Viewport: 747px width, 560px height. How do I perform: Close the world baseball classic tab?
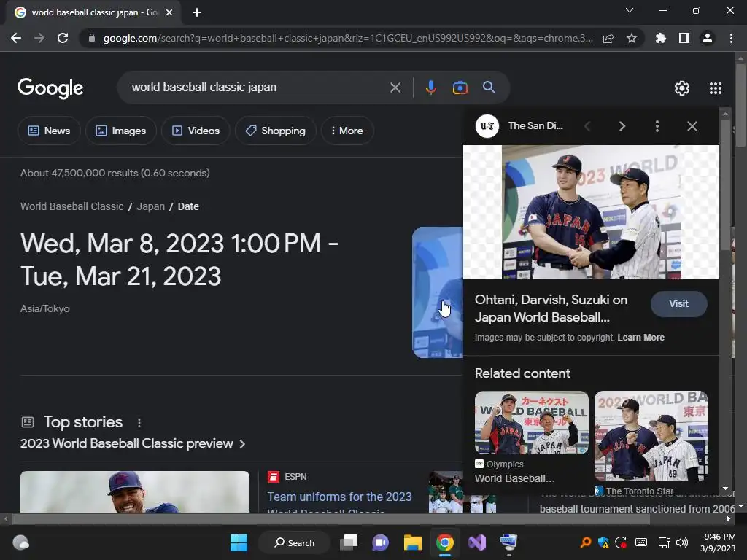pyautogui.click(x=169, y=12)
